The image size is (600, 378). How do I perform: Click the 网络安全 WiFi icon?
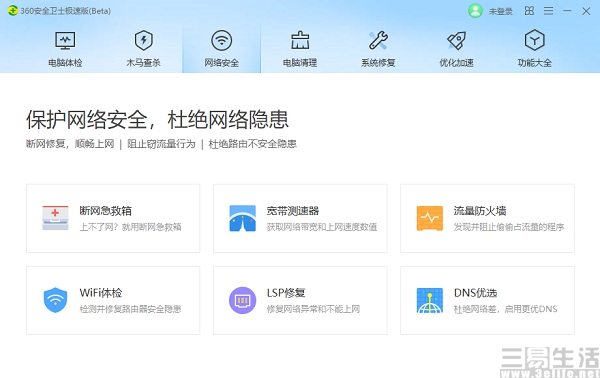[x=222, y=40]
